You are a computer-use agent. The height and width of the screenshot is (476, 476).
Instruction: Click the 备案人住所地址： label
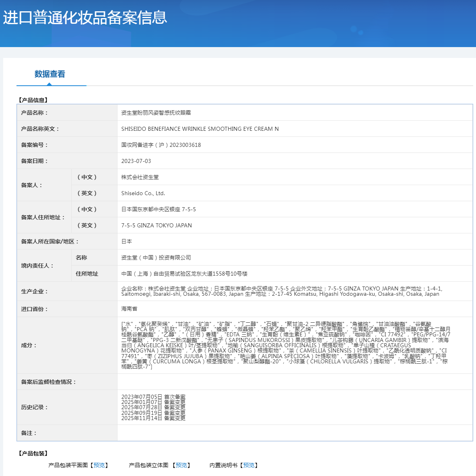pos(43,217)
